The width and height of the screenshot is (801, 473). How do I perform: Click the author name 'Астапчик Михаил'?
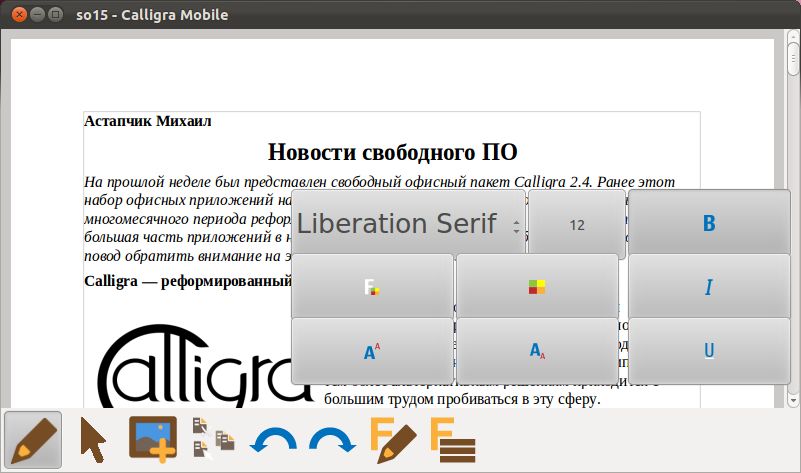tap(148, 121)
